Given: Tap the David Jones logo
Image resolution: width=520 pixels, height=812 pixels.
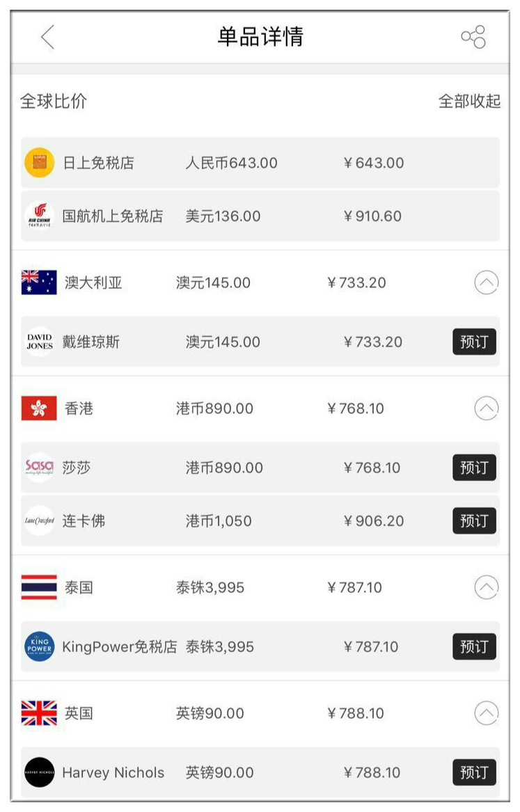Looking at the screenshot, I should [x=40, y=342].
